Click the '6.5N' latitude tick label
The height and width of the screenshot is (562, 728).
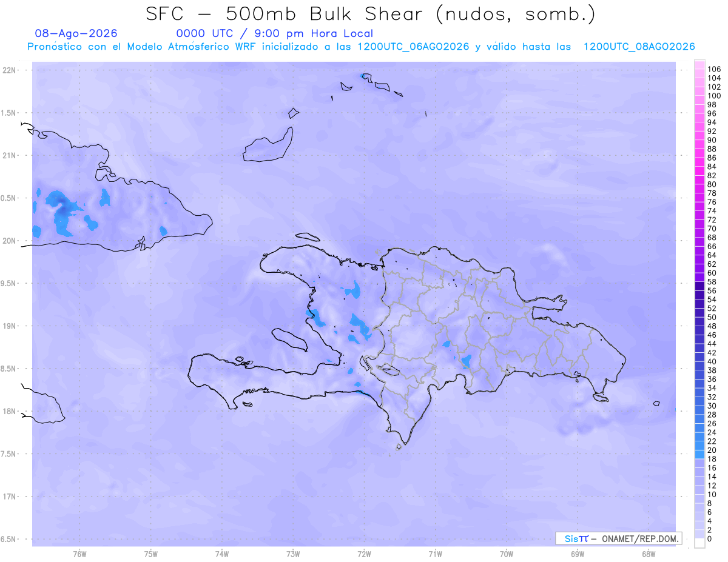9,539
